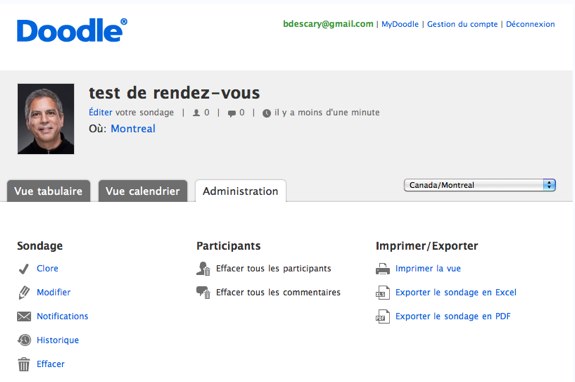
Task: Click Imprimer la vue
Action: [428, 269]
